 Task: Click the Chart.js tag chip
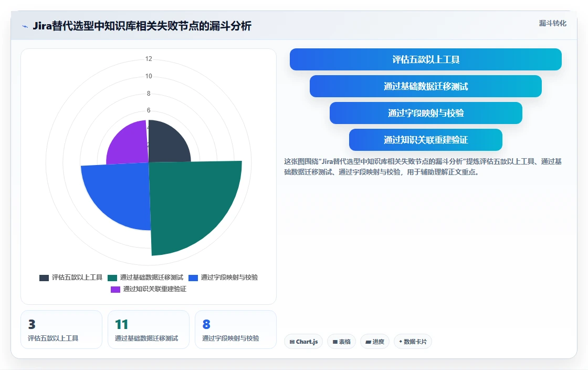(303, 342)
